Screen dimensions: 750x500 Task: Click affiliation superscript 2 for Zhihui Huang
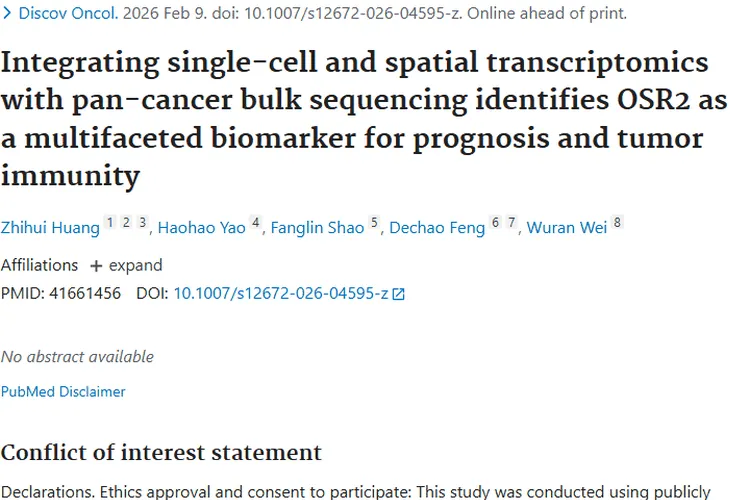coord(126,223)
